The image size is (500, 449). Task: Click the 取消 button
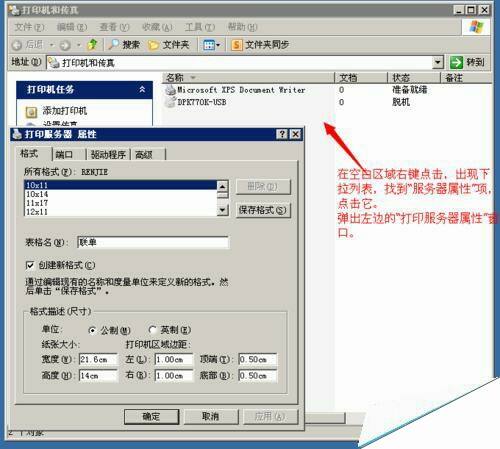[x=211, y=417]
